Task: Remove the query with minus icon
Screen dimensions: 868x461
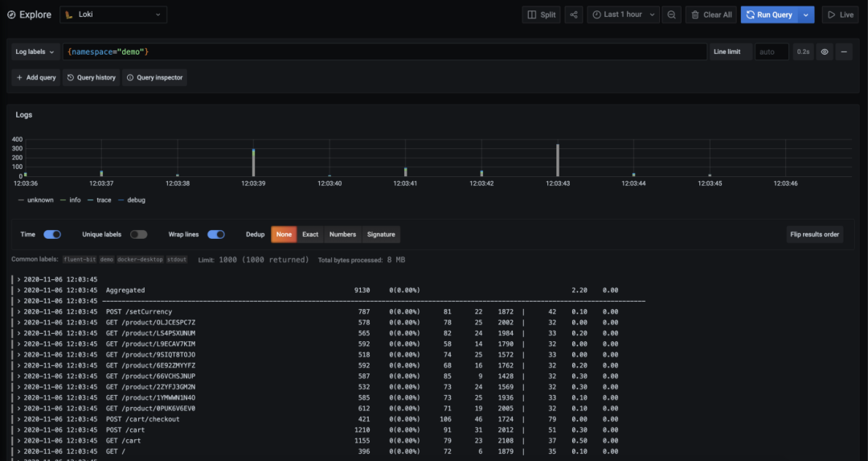Action: pos(844,51)
